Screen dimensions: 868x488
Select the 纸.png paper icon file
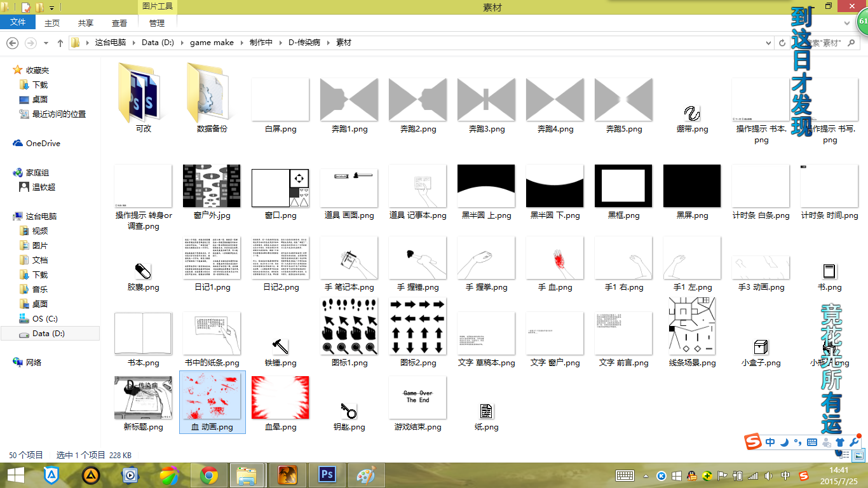click(486, 410)
